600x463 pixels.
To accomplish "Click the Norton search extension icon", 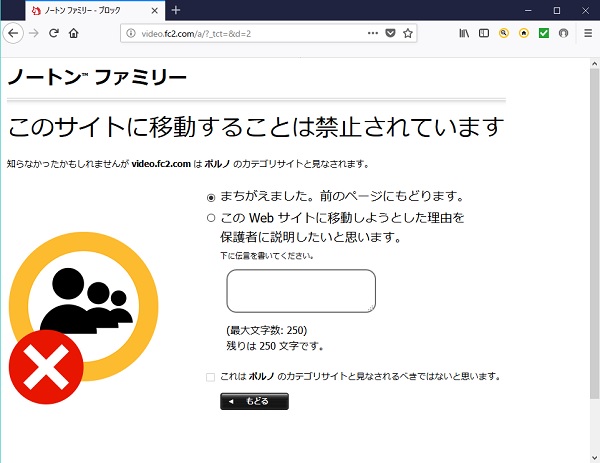I will (504, 33).
